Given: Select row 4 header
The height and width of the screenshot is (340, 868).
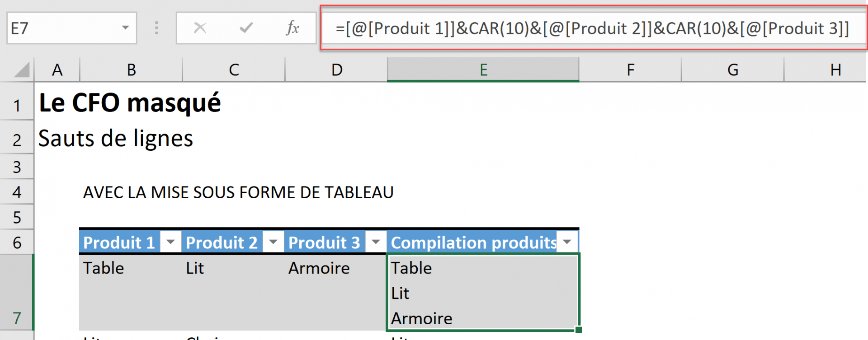Looking at the screenshot, I should (17, 192).
